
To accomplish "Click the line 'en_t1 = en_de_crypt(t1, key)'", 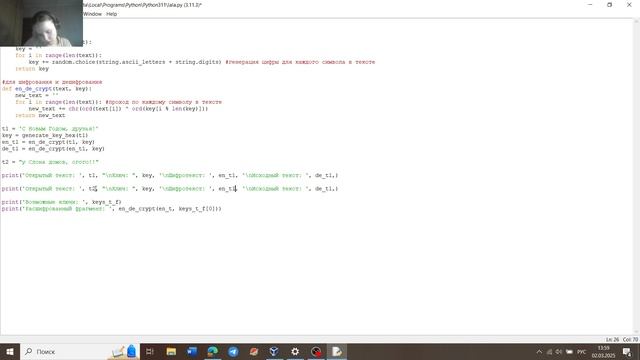I will click(48, 142).
